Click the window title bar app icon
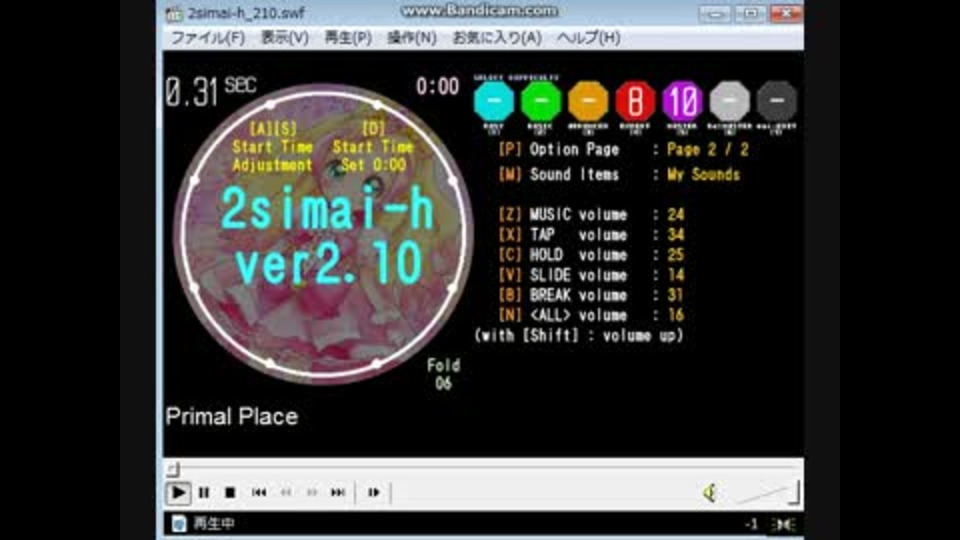The image size is (960, 540). click(174, 13)
